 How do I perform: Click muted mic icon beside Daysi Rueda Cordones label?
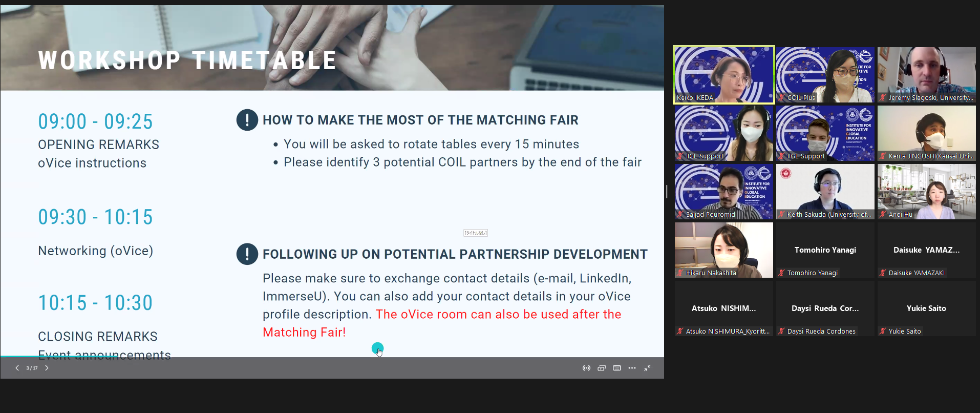coord(781,331)
